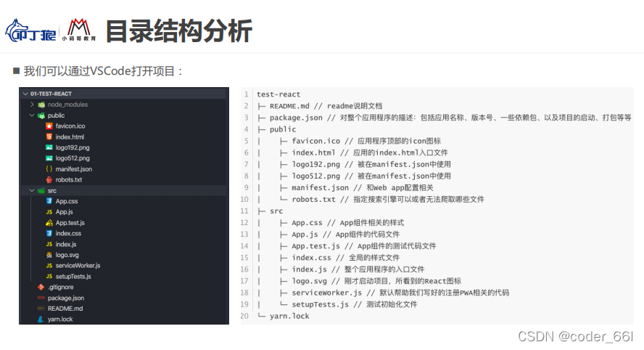644x350 pixels.
Task: Click the logo.svg file icon
Action: click(x=49, y=255)
